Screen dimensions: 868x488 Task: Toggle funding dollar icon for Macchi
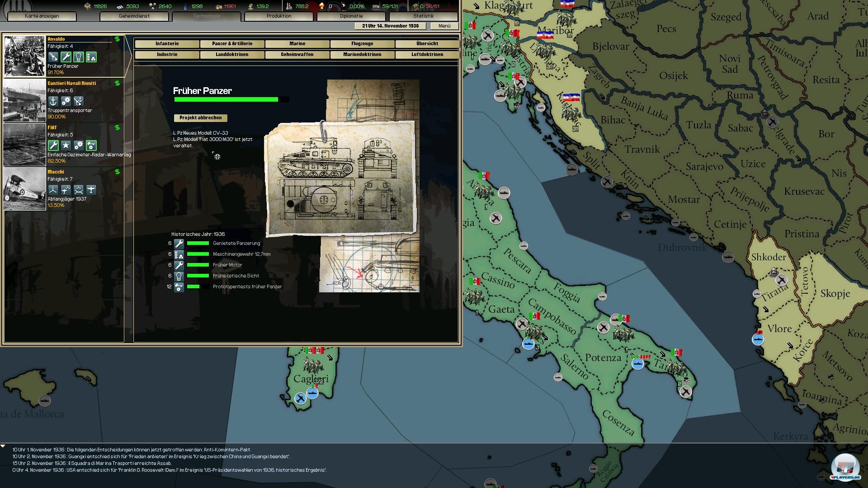(118, 172)
